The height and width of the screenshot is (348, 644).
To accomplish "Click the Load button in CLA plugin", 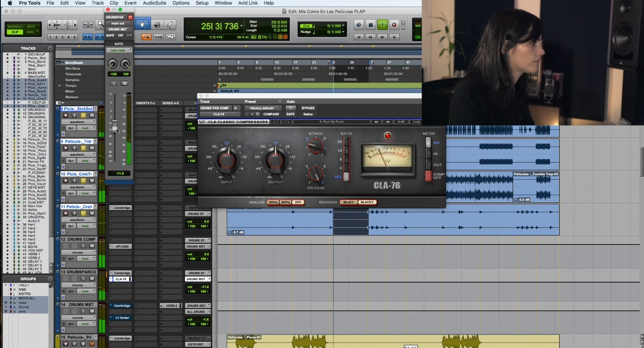I will pos(417,122).
